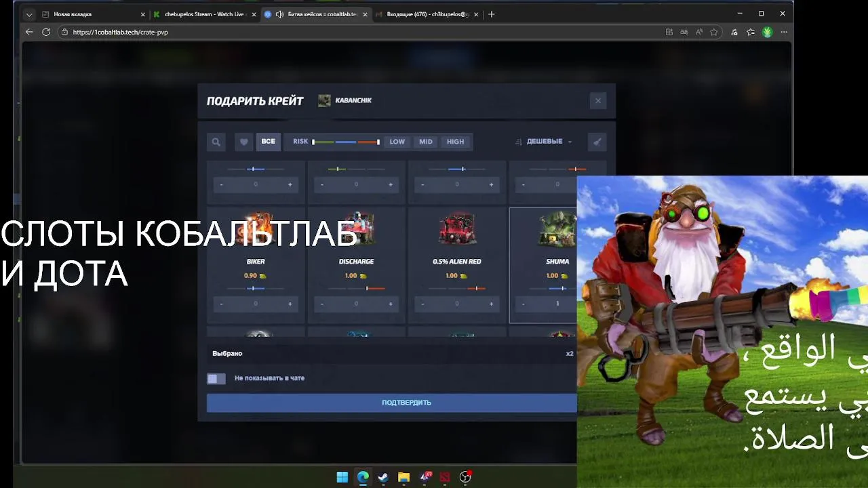Increase DISCHARGE crate quantity with plus
Viewport: 868px width, 488px height.
click(x=391, y=304)
